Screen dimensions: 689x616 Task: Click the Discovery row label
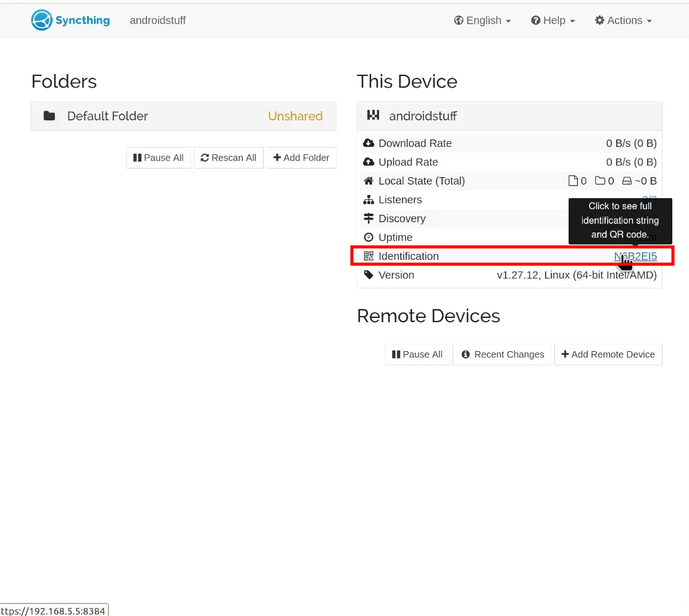point(402,219)
